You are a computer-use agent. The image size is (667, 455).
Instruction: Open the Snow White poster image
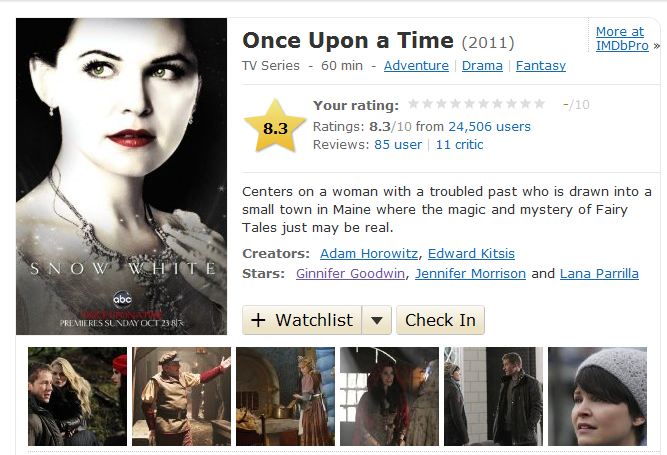tap(121, 176)
